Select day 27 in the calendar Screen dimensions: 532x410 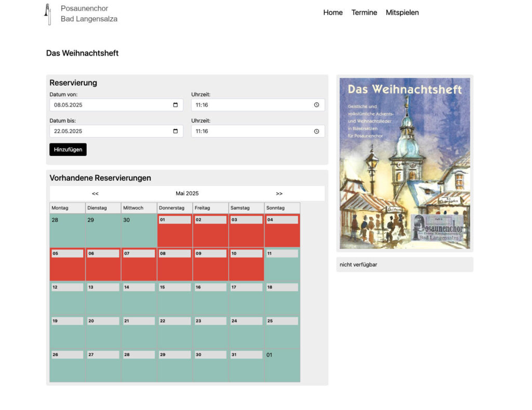pos(103,365)
